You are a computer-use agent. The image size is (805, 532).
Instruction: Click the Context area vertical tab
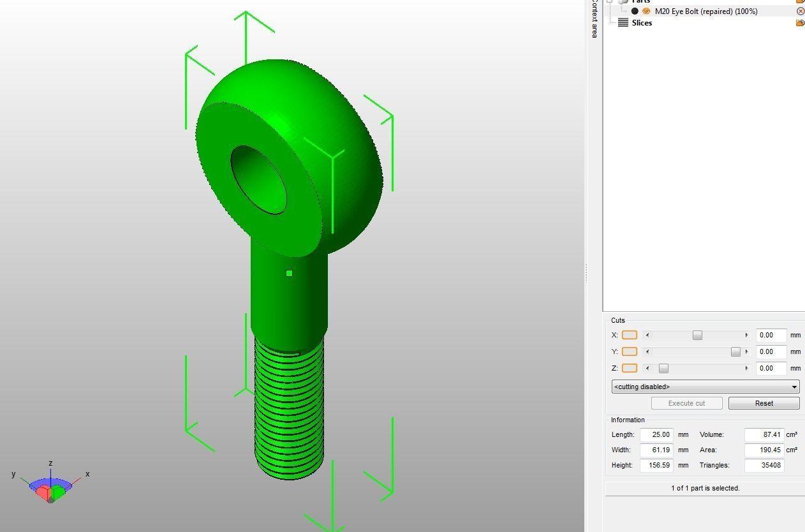(594, 18)
